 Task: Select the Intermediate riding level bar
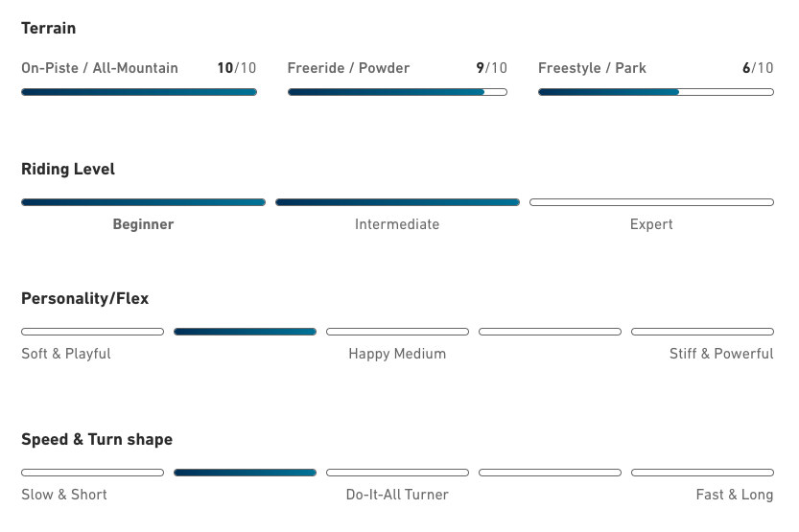[x=397, y=202]
